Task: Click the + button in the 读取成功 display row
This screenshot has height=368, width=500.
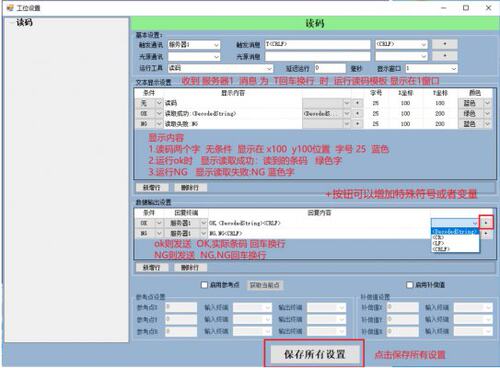Action: (x=357, y=114)
